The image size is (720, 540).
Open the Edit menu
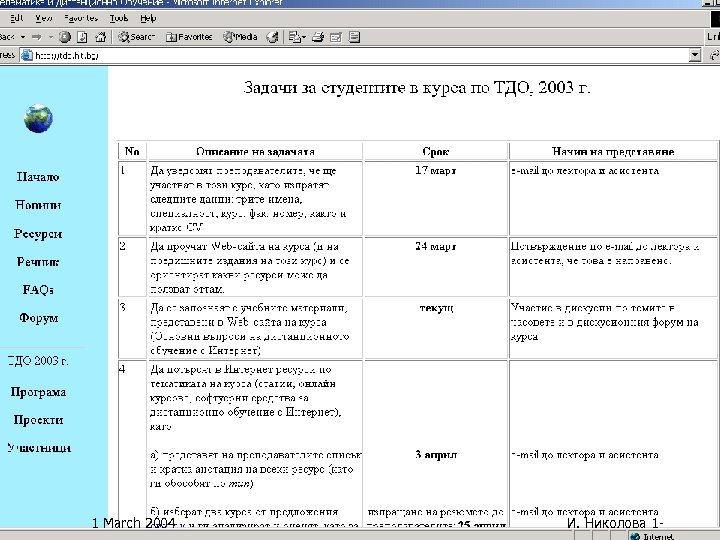tap(17, 18)
